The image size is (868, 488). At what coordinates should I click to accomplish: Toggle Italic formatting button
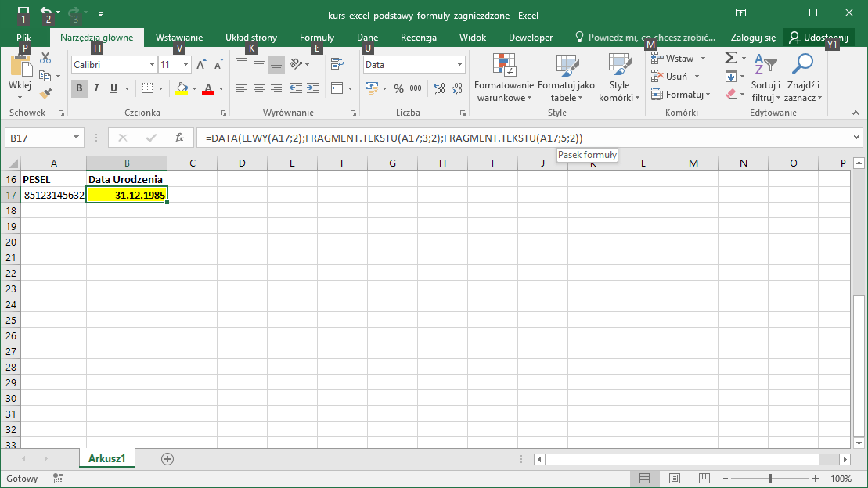(x=96, y=88)
